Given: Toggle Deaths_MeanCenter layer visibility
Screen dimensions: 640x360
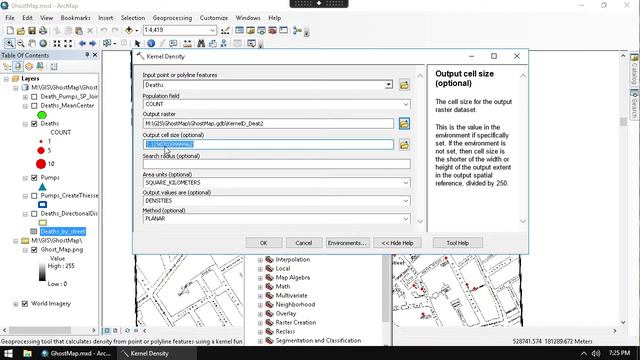Looking at the screenshot, I should coord(34,106).
